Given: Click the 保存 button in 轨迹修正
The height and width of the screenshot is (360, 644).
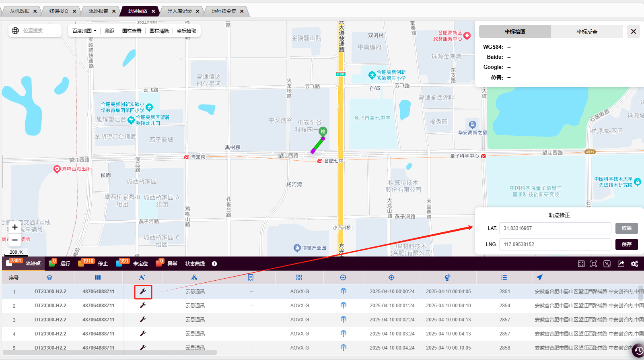Looking at the screenshot, I should click(x=626, y=244).
